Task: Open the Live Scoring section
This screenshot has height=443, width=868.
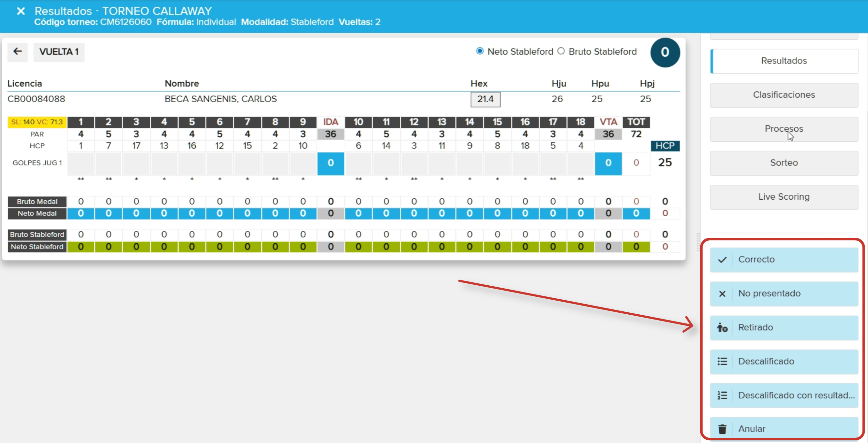Action: point(784,197)
